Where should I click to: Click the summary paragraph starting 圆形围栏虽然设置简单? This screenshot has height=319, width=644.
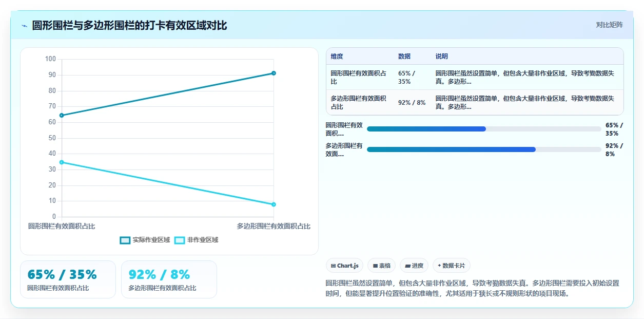tap(472, 289)
